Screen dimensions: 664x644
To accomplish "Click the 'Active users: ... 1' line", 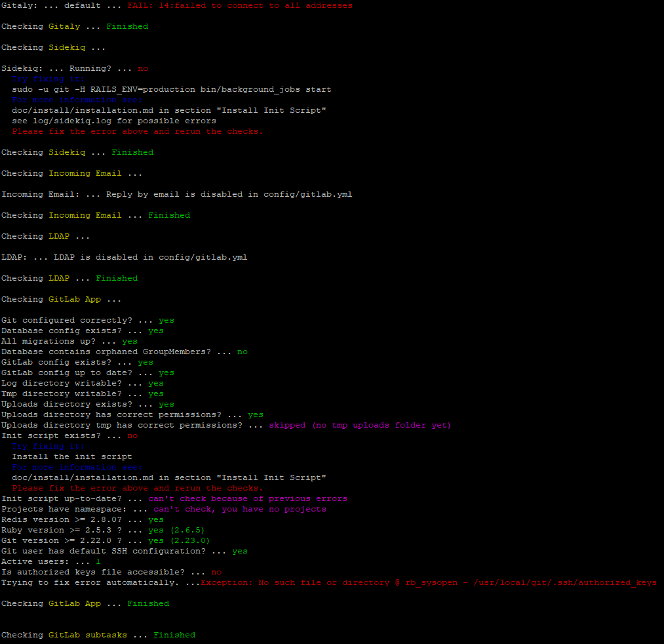I will pos(51,562).
